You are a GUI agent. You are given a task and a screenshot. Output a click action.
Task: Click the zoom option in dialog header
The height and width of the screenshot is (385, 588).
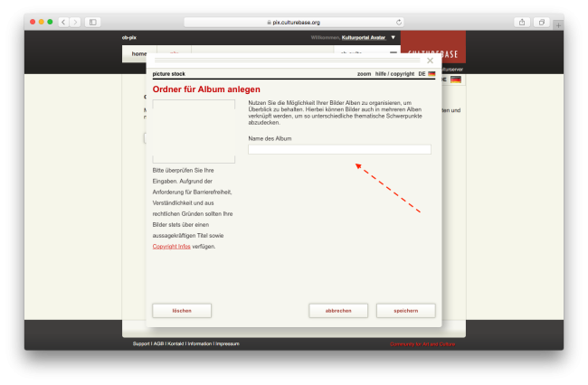tap(364, 73)
